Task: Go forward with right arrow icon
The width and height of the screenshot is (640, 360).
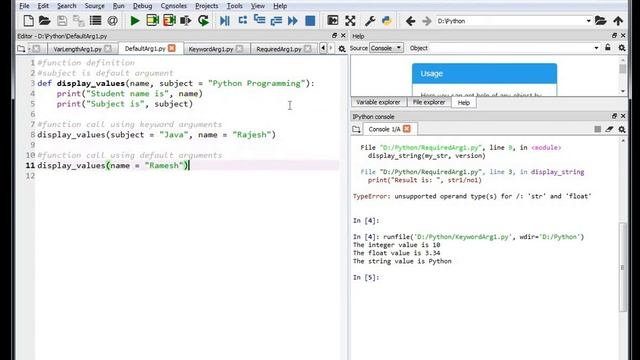Action: coord(427,21)
